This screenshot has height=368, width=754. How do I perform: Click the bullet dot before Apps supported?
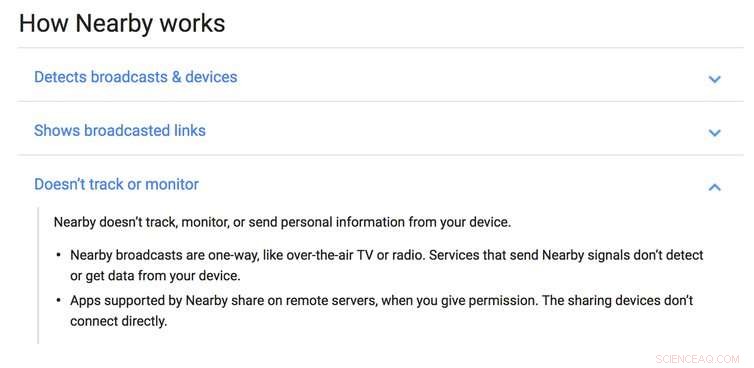click(x=58, y=300)
